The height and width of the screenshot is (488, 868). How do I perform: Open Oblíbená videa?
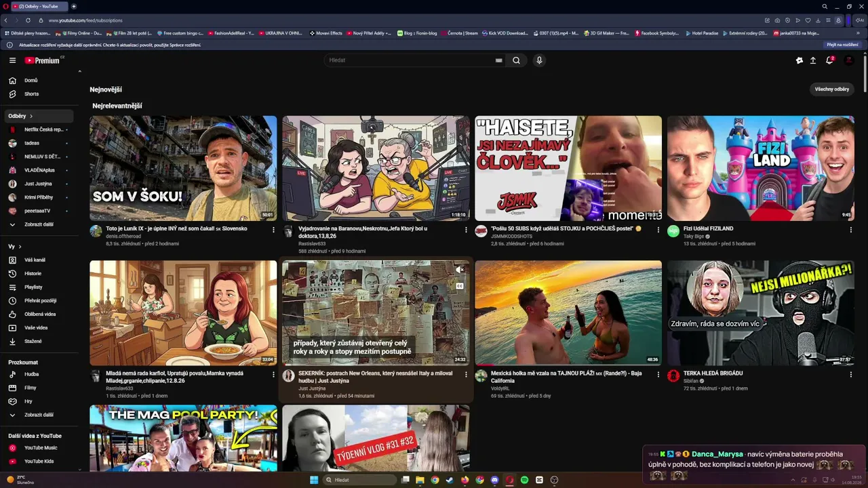(39, 314)
